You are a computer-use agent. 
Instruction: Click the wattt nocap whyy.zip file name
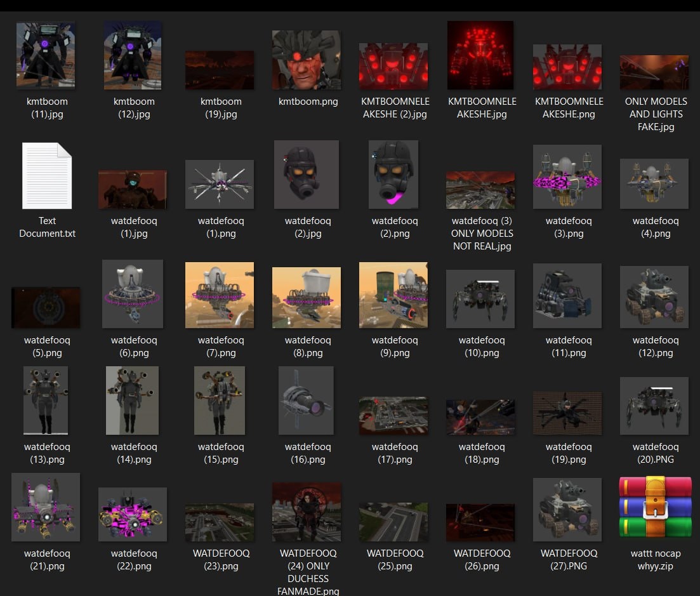pos(656,560)
